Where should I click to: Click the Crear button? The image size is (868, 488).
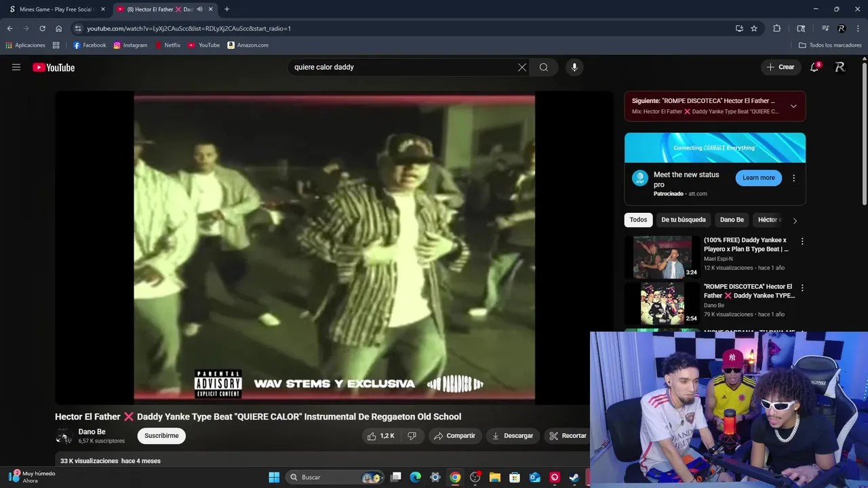(x=780, y=67)
